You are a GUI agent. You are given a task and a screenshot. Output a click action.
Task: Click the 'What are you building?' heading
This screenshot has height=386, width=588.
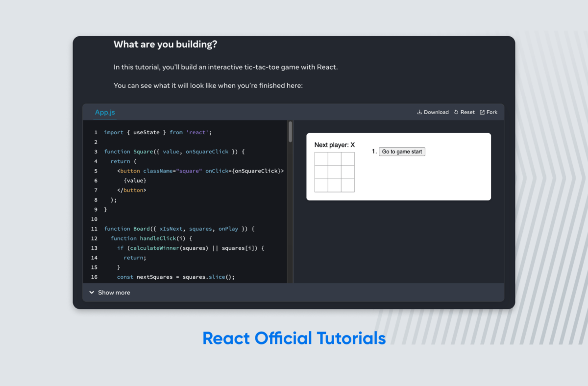[165, 45]
